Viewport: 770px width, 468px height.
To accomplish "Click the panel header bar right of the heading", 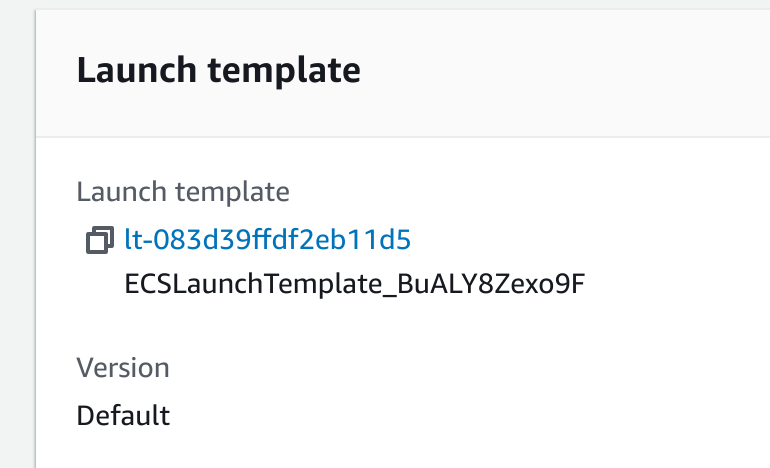I will coord(560,71).
